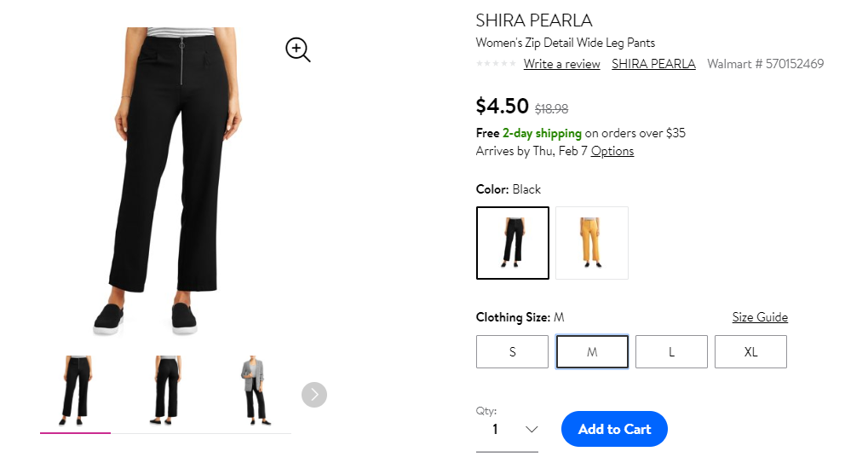The width and height of the screenshot is (868, 463).
Task: Select first front-view pants thumbnail
Action: 75,391
